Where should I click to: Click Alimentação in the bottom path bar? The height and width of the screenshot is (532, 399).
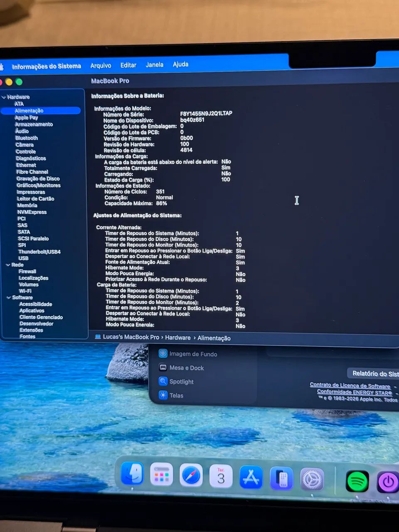tap(214, 338)
